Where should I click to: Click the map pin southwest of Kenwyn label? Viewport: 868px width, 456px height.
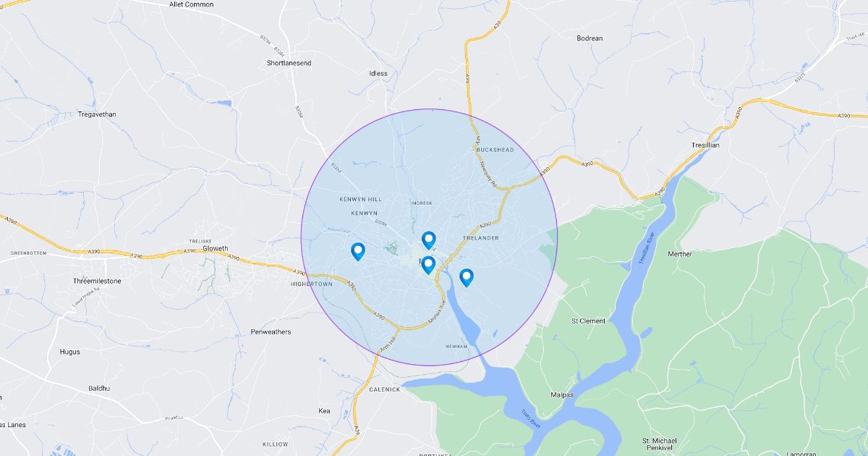(x=358, y=252)
